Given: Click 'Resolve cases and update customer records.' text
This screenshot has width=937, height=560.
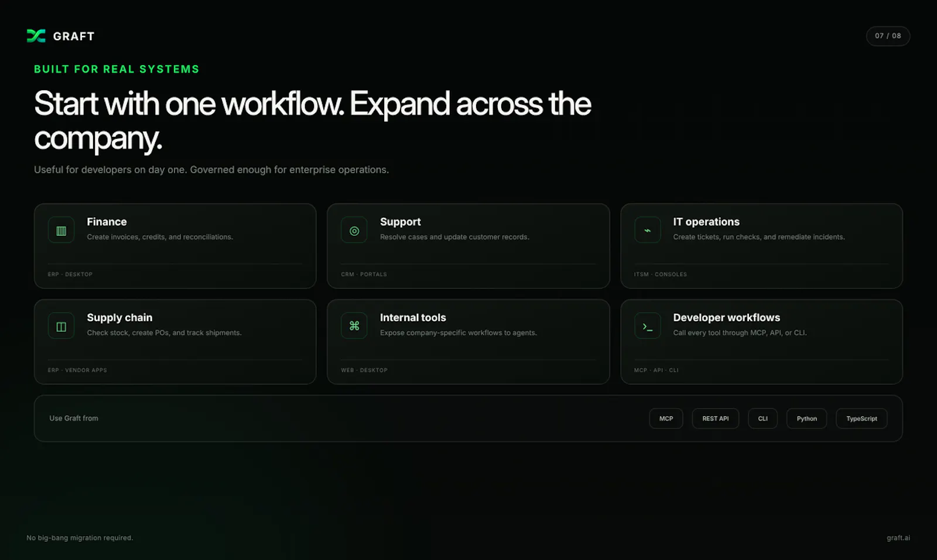Looking at the screenshot, I should click(x=454, y=237).
